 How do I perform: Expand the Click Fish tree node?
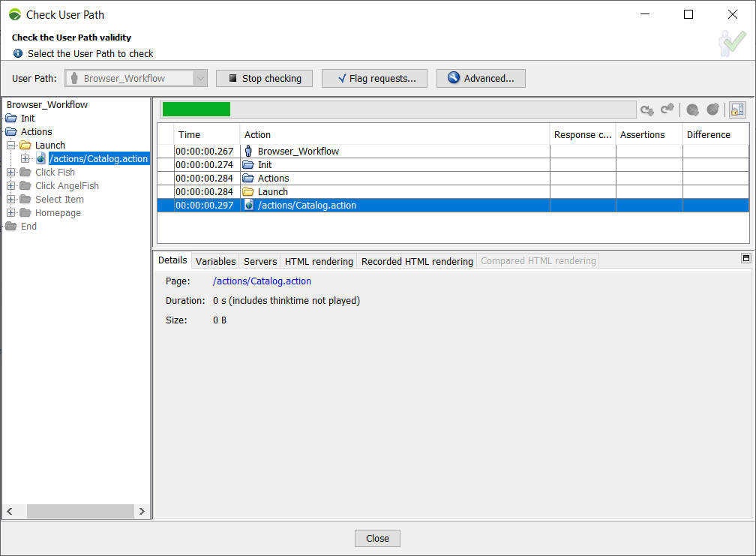(x=11, y=173)
